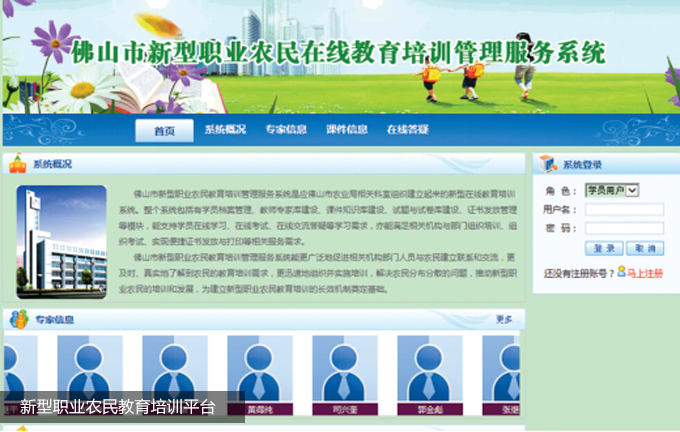Select the expert avatar labeled 司兴奎

(x=345, y=370)
